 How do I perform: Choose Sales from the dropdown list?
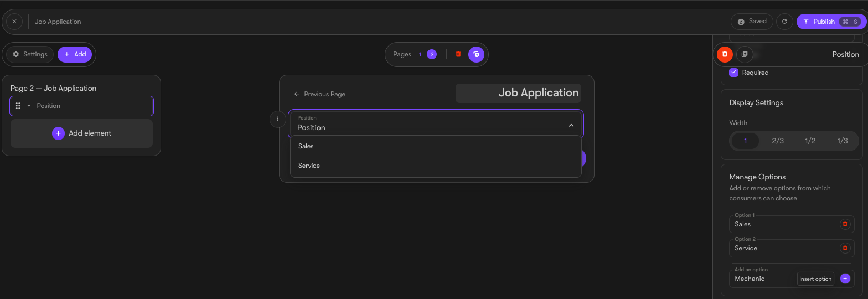coord(436,146)
